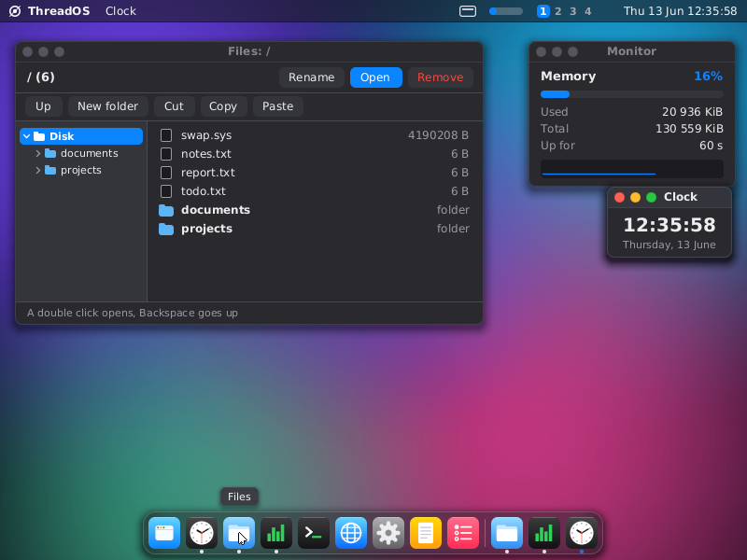The height and width of the screenshot is (560, 747).
Task: Tick the checkbox for notes.txt
Action: click(166, 154)
